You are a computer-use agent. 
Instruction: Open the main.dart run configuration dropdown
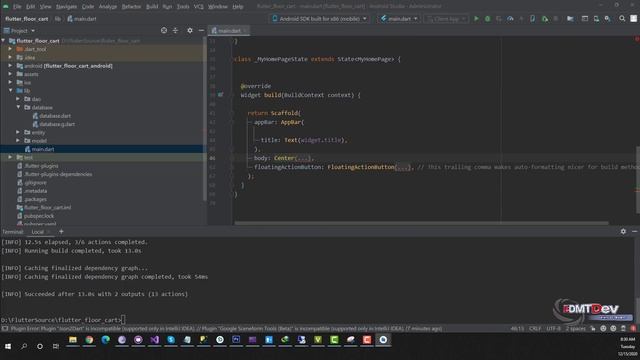click(400, 19)
